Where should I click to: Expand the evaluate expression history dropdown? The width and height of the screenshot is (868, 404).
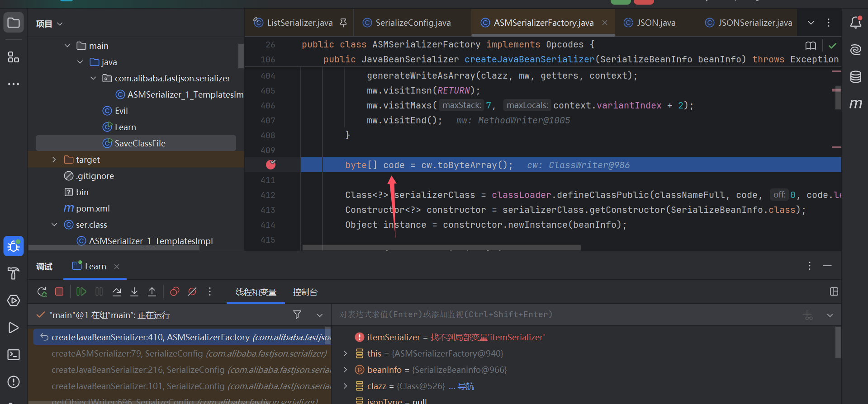830,315
